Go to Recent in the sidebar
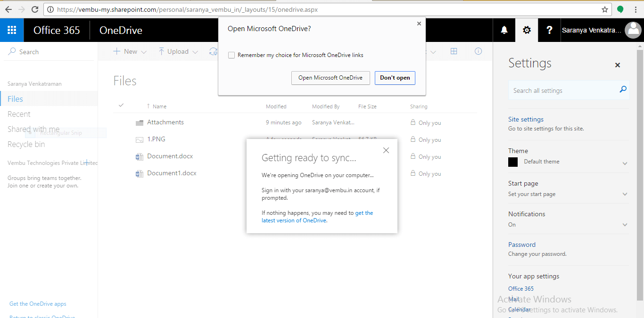Screen dimensions: 644x318 [x=19, y=114]
